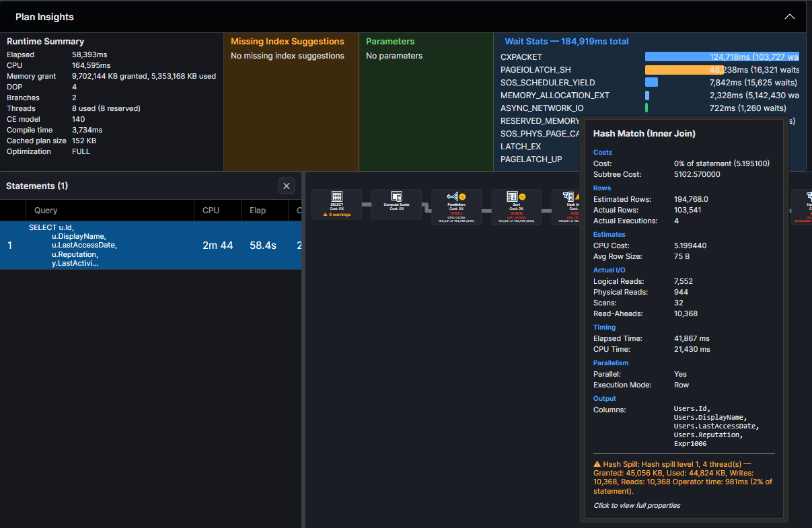812x528 pixels.
Task: Sort statements by the CPU column header
Action: [211, 211]
